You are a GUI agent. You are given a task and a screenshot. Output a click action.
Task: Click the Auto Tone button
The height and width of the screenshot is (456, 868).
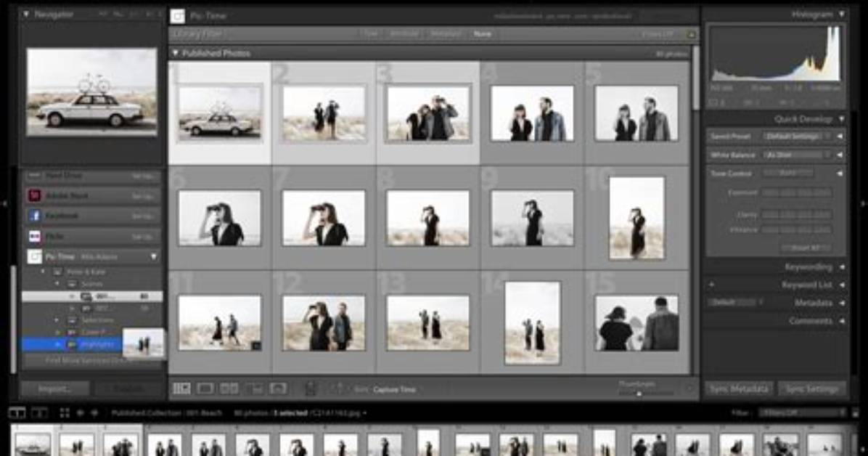pyautogui.click(x=787, y=174)
